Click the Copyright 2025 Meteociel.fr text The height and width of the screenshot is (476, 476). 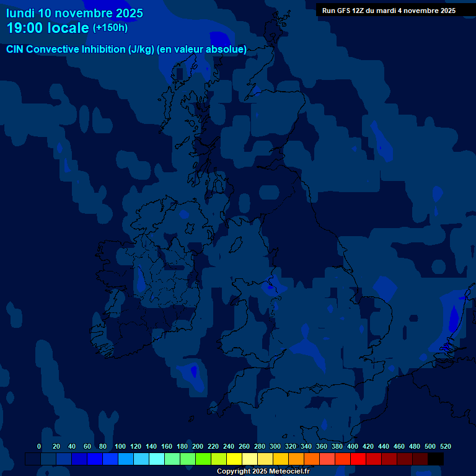pos(263,471)
